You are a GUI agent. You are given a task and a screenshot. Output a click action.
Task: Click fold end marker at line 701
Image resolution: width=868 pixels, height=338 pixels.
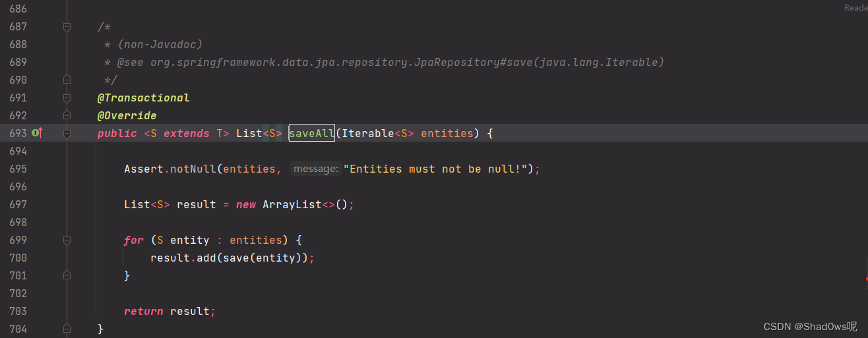point(67,275)
